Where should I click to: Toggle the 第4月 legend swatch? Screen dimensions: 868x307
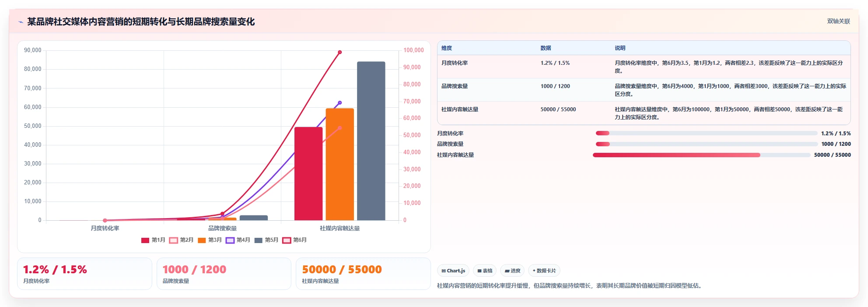coord(230,240)
